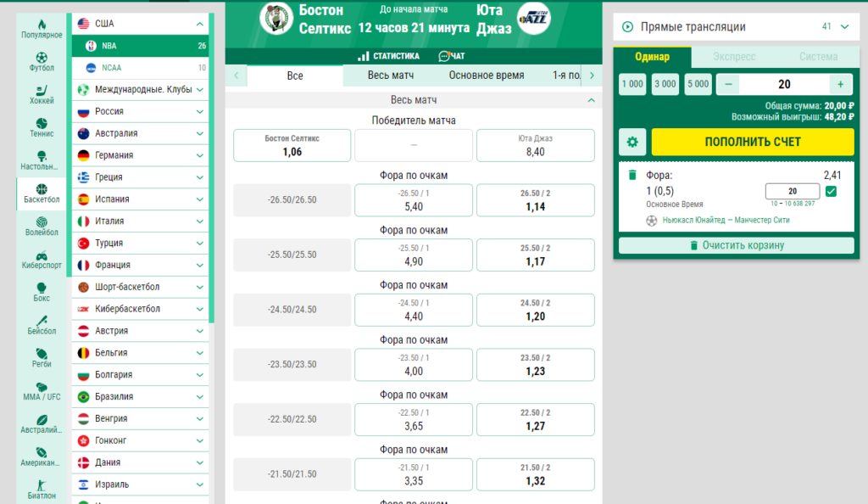Screen dimensions: 868x504
Task: Decrease stake with minus button
Action: pos(728,84)
